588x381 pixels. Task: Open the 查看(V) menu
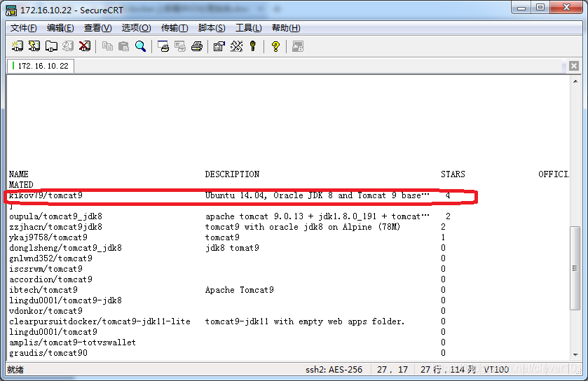tap(98, 28)
